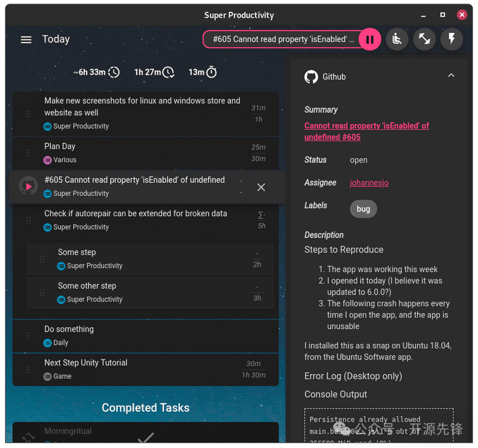Maximize the Super Productivity window
Viewport: 478px width, 448px height.
pyautogui.click(x=443, y=15)
